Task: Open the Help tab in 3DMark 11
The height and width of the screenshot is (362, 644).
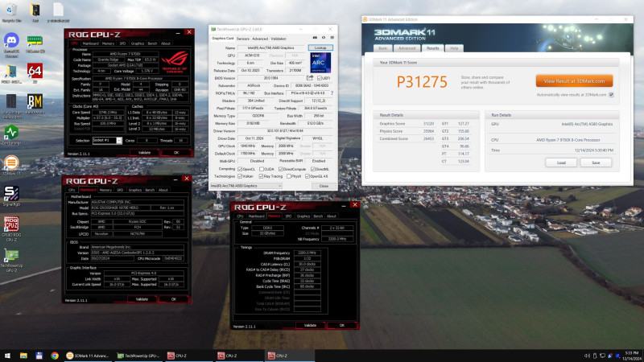Action: 454,48
